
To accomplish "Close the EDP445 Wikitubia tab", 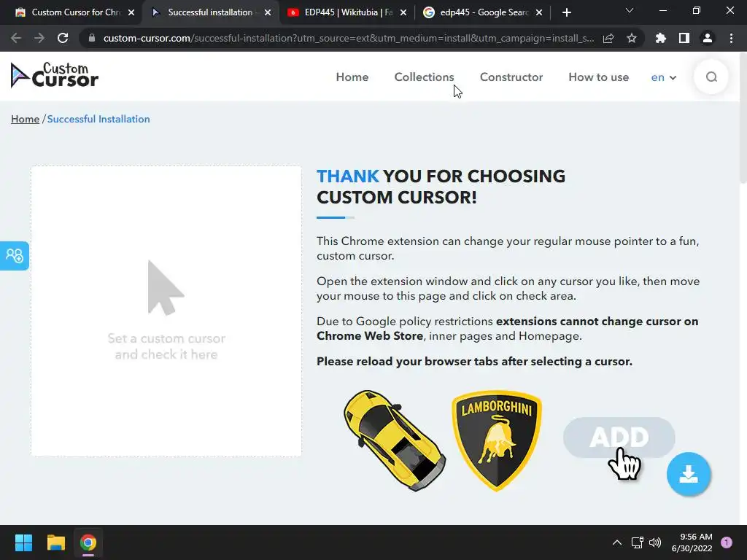I will tap(403, 12).
